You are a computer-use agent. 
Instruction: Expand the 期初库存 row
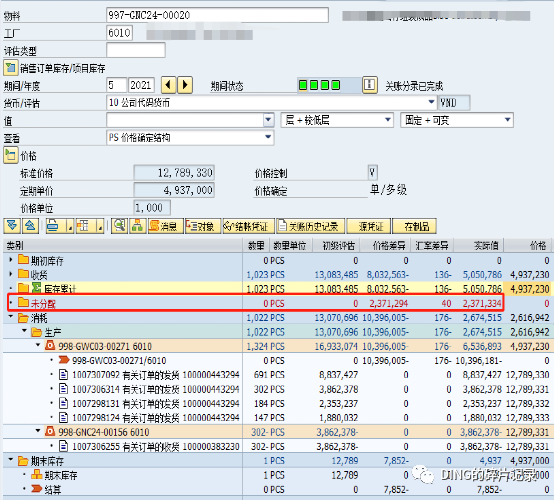(11, 260)
